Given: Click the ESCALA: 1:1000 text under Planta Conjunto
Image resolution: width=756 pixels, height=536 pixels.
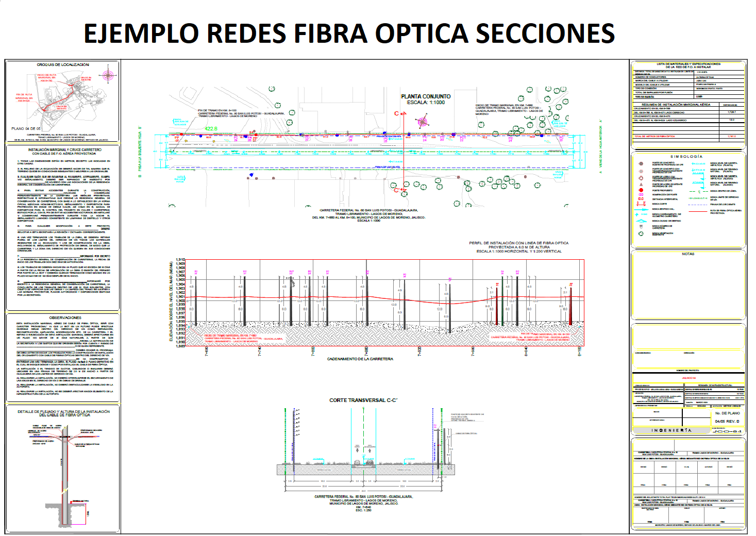Looking at the screenshot, I should (426, 103).
